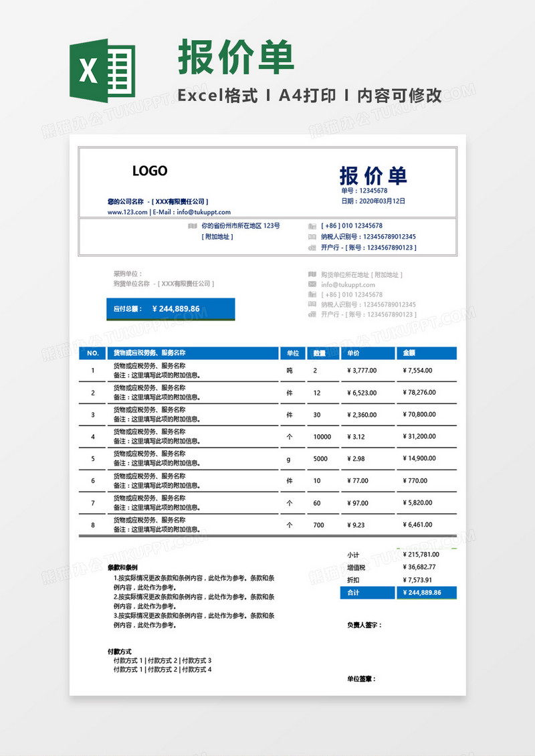The width and height of the screenshot is (535, 756).
Task: Click the 付款方式 heading
Action: click(120, 652)
